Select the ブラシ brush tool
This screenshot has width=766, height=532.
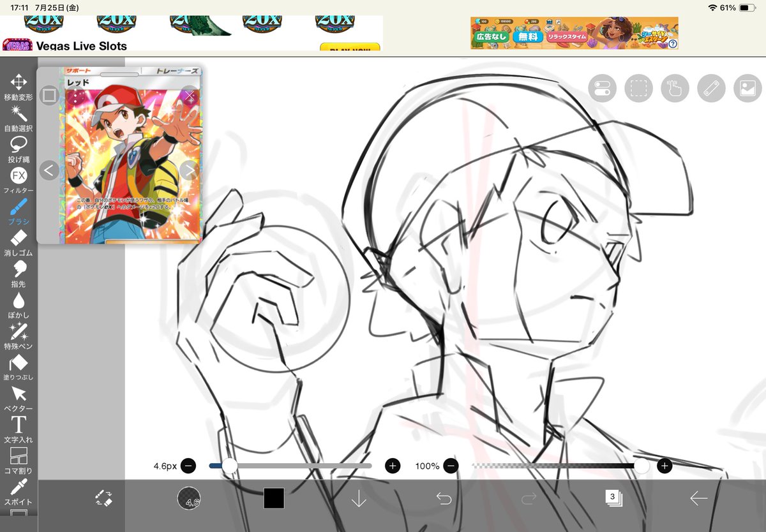(x=19, y=212)
